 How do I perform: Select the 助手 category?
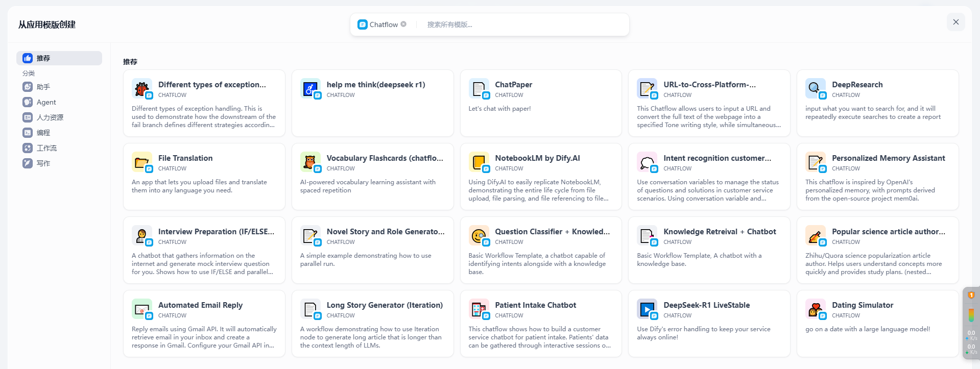[x=59, y=87]
